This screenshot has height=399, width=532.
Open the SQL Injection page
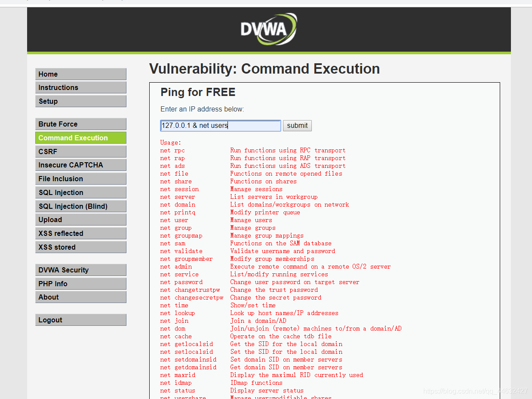click(81, 192)
